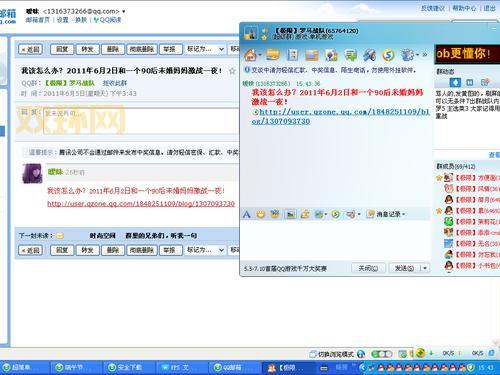Click the quick reply text box in mail

[141, 121]
